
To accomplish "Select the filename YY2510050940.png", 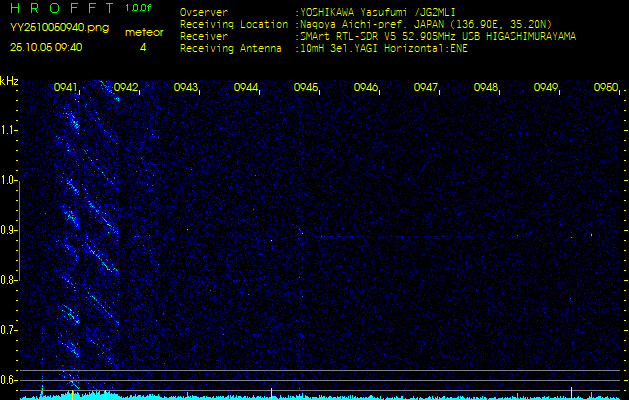I will [x=59, y=28].
